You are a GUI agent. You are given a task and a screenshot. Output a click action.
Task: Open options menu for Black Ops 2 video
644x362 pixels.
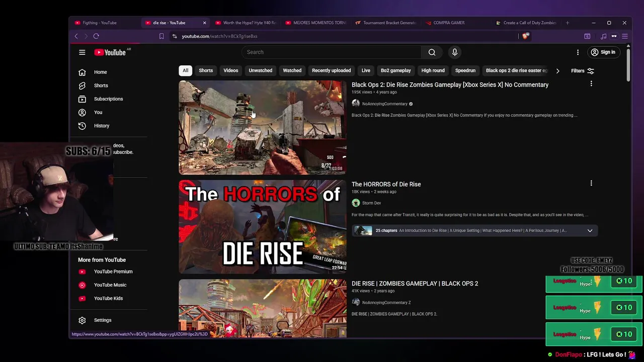pyautogui.click(x=591, y=84)
